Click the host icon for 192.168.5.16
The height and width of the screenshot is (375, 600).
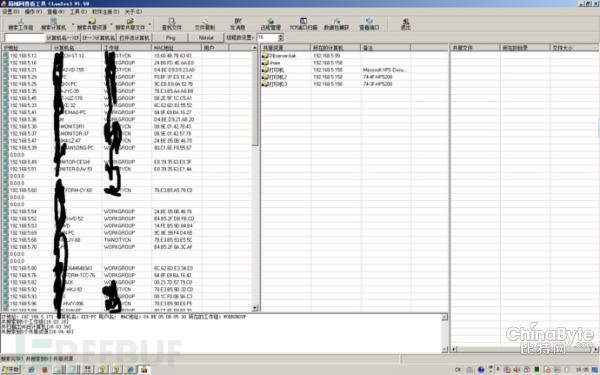point(5,62)
